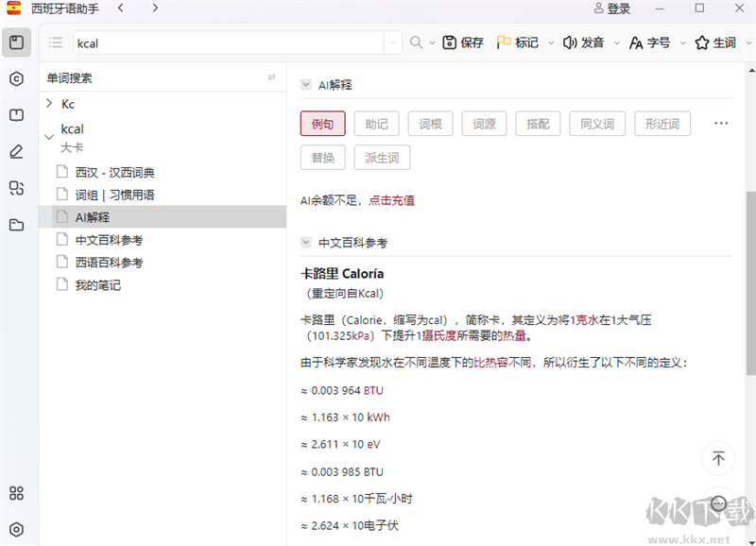Activate the 派生词 option
The height and width of the screenshot is (546, 756).
(382, 158)
